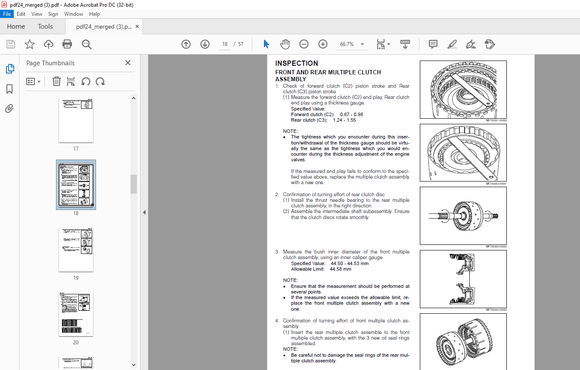The height and width of the screenshot is (370, 580).
Task: Click 'Specified Value: 44.50 - 44.53 mm' text
Action: coord(330,263)
